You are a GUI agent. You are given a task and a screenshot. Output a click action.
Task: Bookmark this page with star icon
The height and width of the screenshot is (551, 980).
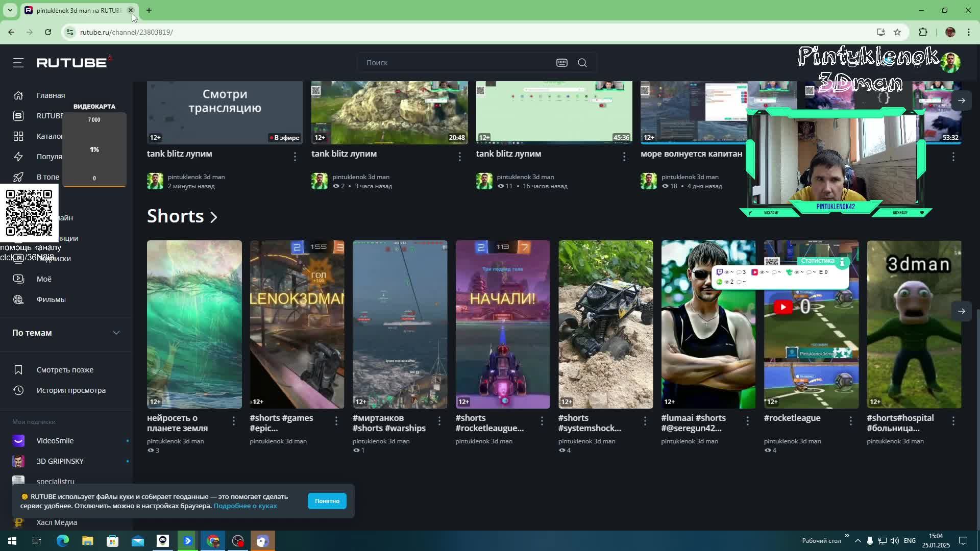(x=897, y=32)
